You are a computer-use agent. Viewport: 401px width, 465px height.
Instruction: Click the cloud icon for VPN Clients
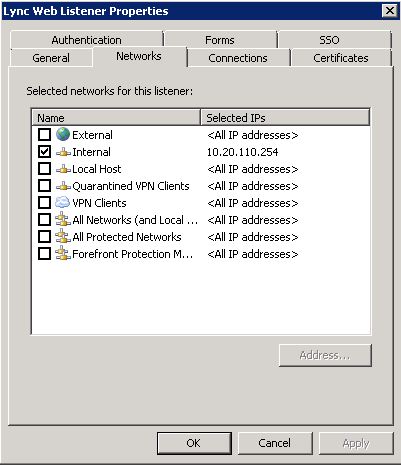(x=62, y=202)
